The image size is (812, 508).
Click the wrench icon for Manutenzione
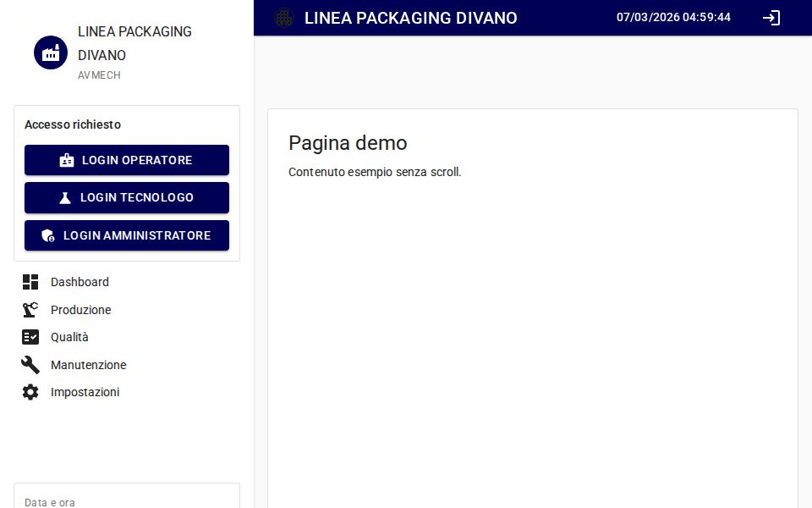[x=30, y=365]
